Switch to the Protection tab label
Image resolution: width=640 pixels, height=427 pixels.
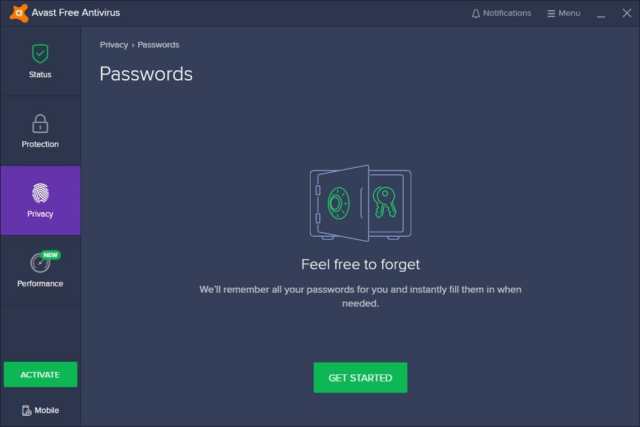tap(40, 144)
